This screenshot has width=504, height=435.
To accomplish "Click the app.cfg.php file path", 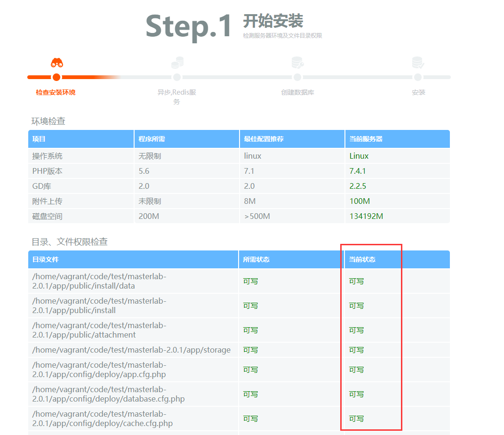I will pyautogui.click(x=99, y=370).
